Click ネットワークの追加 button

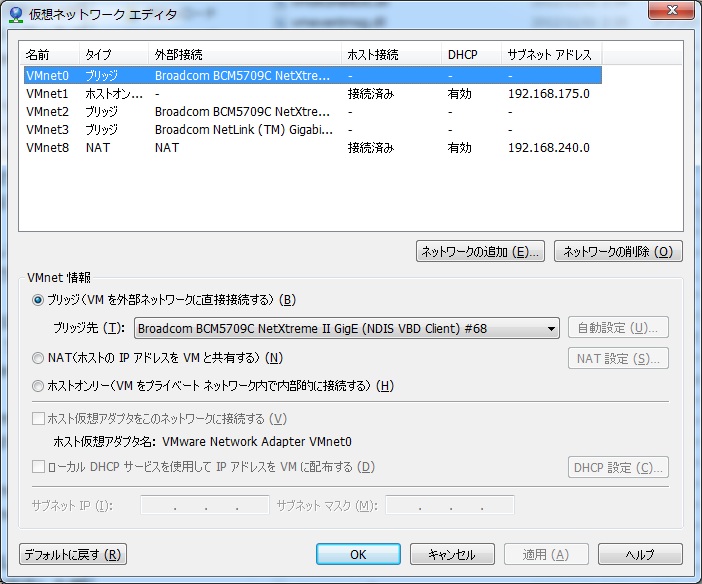[480, 251]
